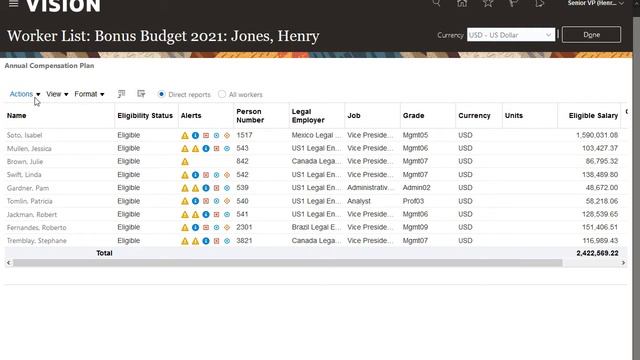Click salary value 1,590,031.08
The image size is (640, 360).
597,135
